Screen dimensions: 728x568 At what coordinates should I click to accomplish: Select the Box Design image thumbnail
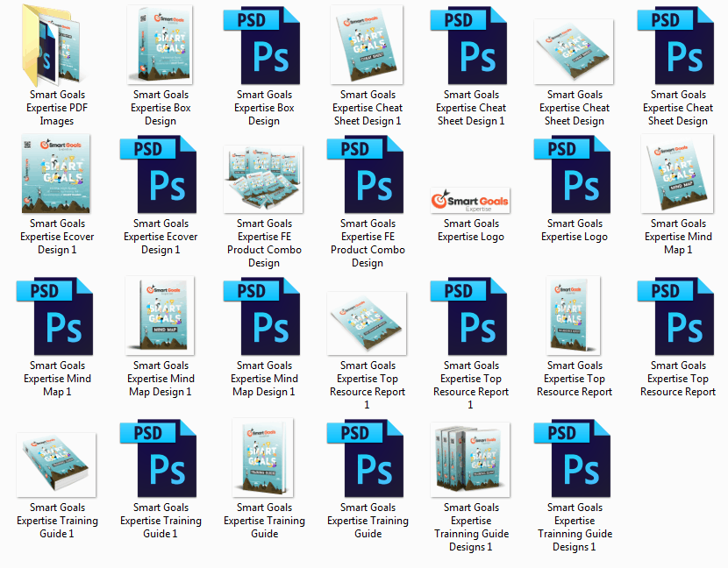161,44
